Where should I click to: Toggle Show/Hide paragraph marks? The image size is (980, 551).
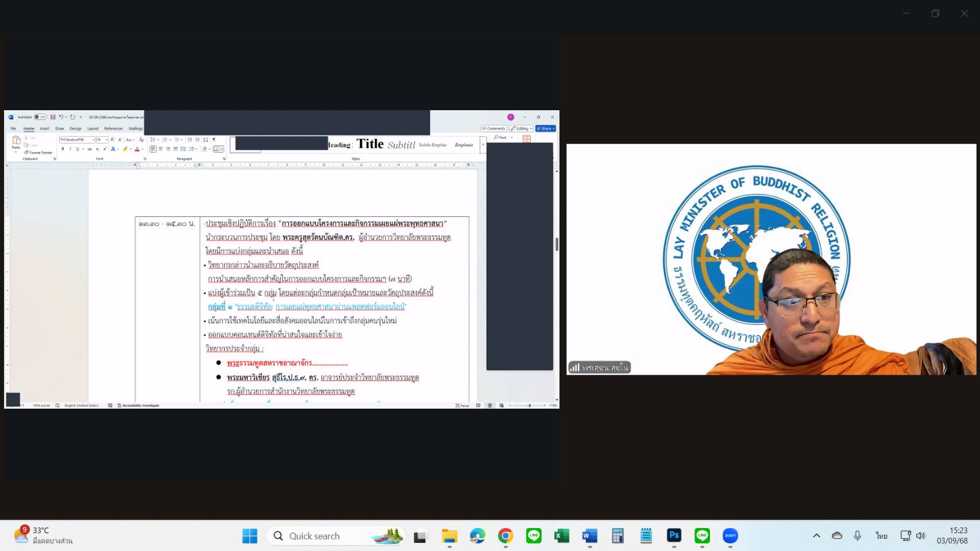click(x=214, y=139)
